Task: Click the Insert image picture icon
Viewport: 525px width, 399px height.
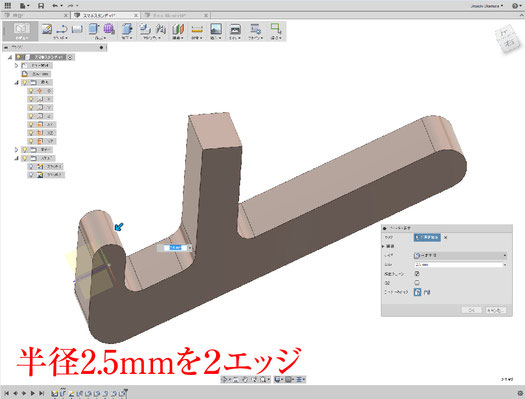Action: [216, 29]
